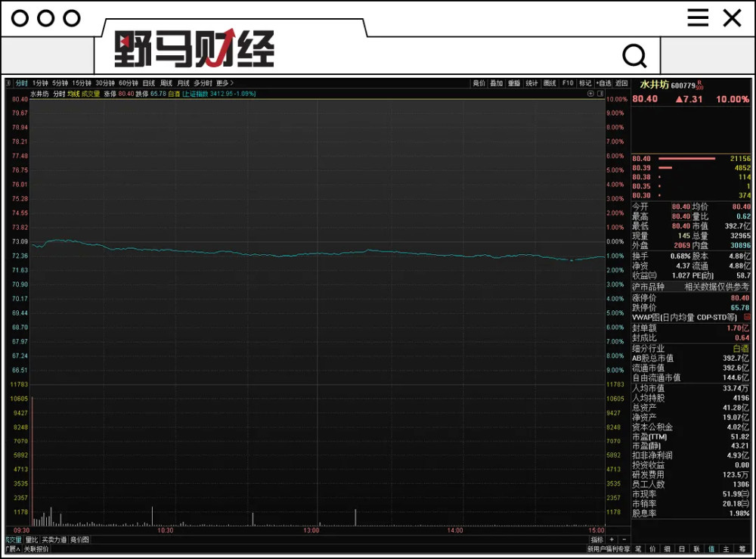Click the 返回 back button
Viewport: 756px width, 559px height.
pyautogui.click(x=621, y=83)
